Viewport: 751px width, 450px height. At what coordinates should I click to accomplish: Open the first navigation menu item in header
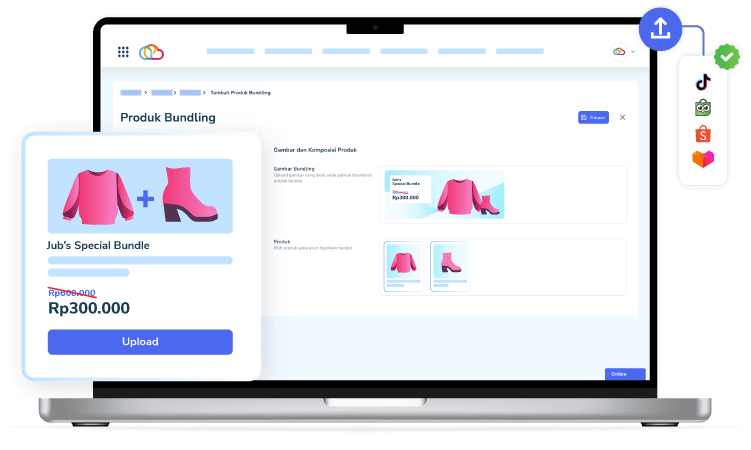pyautogui.click(x=230, y=51)
